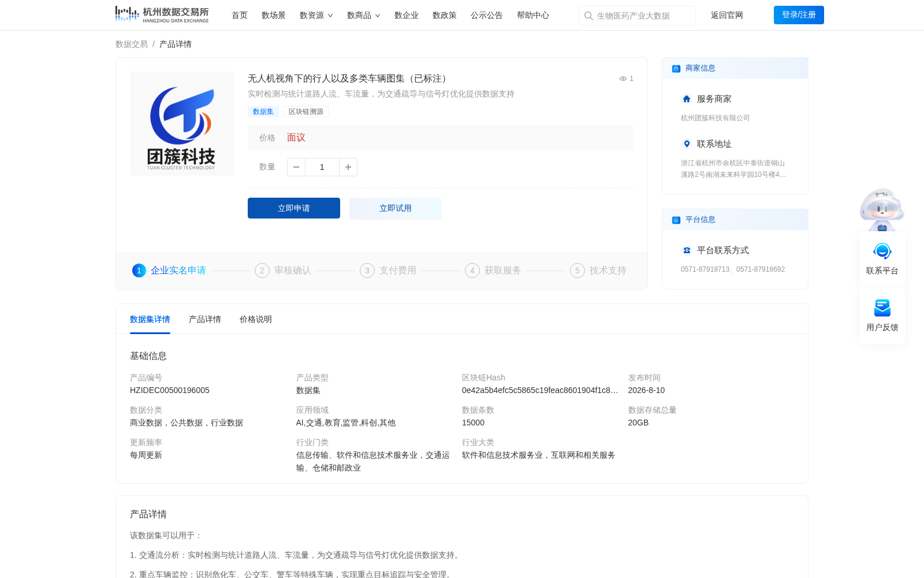Click the 联系地址 location pin icon

coord(687,144)
